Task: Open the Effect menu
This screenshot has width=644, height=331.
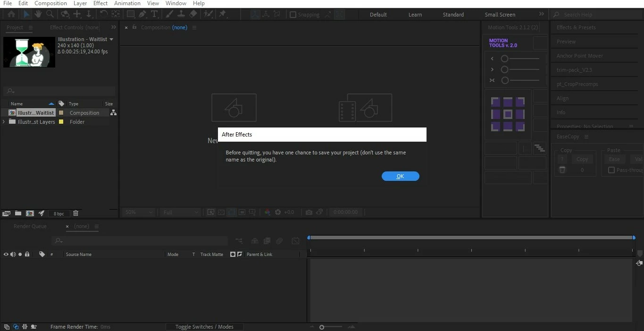Action: [100, 3]
